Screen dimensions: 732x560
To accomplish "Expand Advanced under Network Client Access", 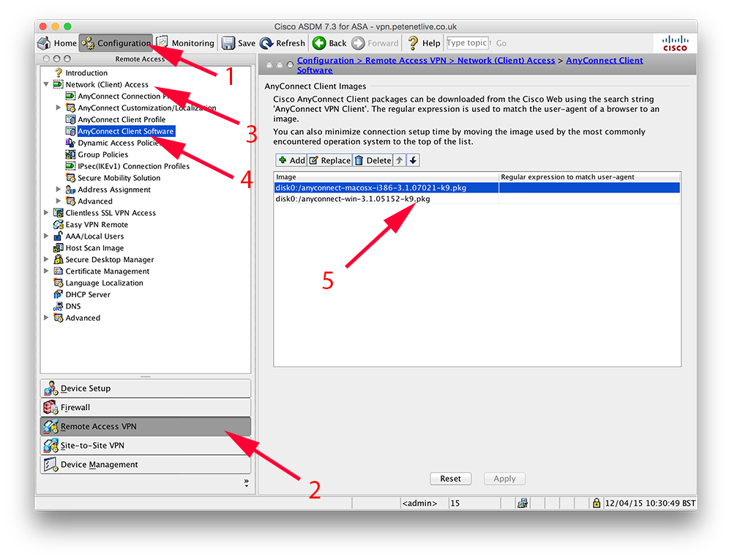I will [59, 201].
